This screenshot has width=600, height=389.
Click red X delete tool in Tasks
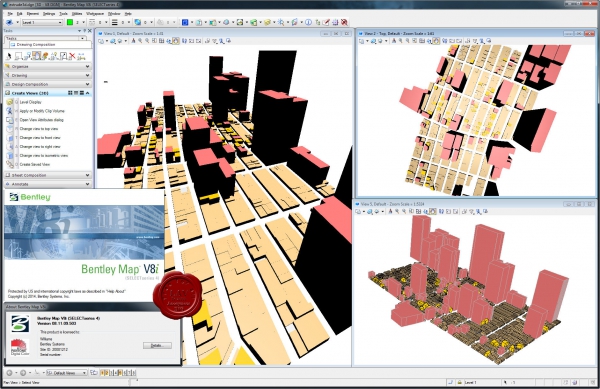tap(72, 56)
